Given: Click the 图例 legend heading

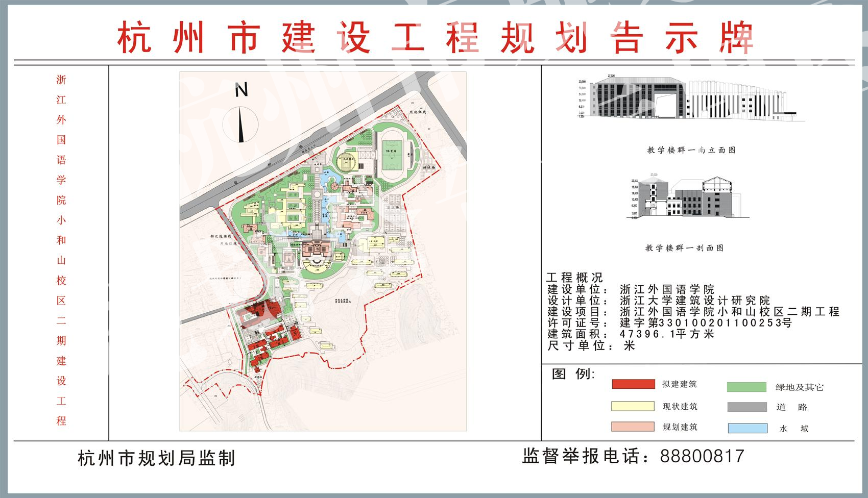Looking at the screenshot, I should [574, 374].
